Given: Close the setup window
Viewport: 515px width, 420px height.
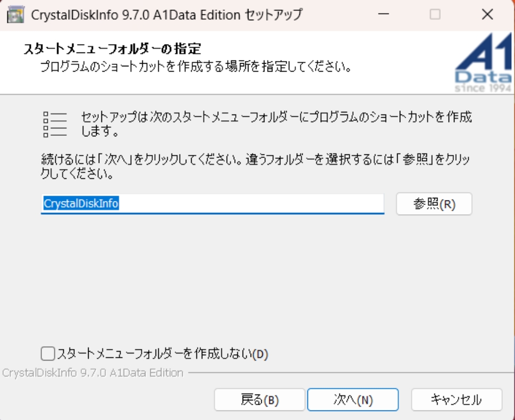Looking at the screenshot, I should [487, 14].
